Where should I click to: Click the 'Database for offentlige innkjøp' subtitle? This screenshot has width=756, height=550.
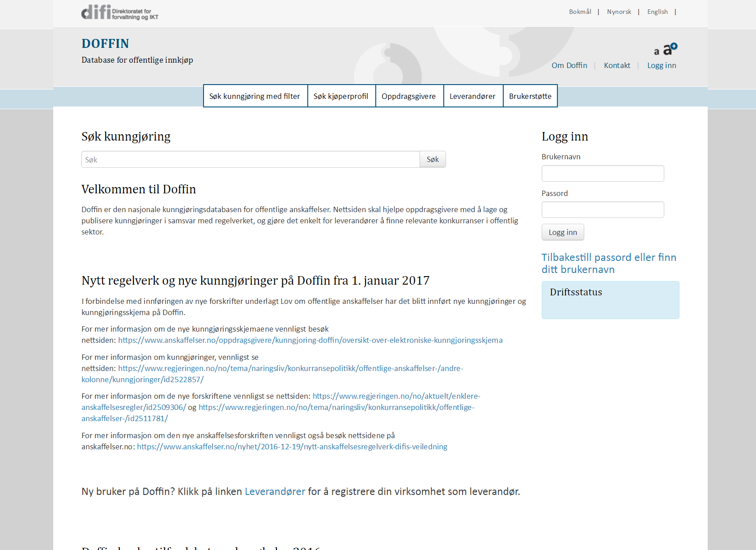tap(137, 60)
